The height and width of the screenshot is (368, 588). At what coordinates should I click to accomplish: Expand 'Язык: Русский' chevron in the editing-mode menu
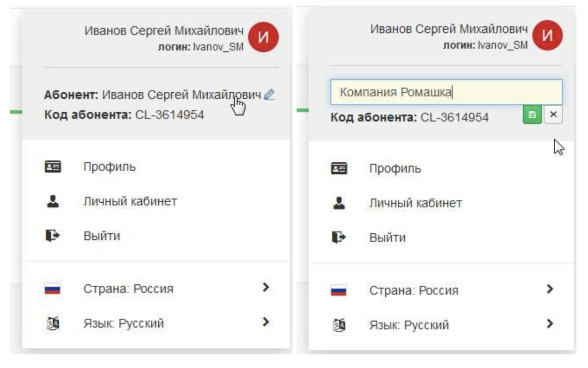click(x=550, y=324)
